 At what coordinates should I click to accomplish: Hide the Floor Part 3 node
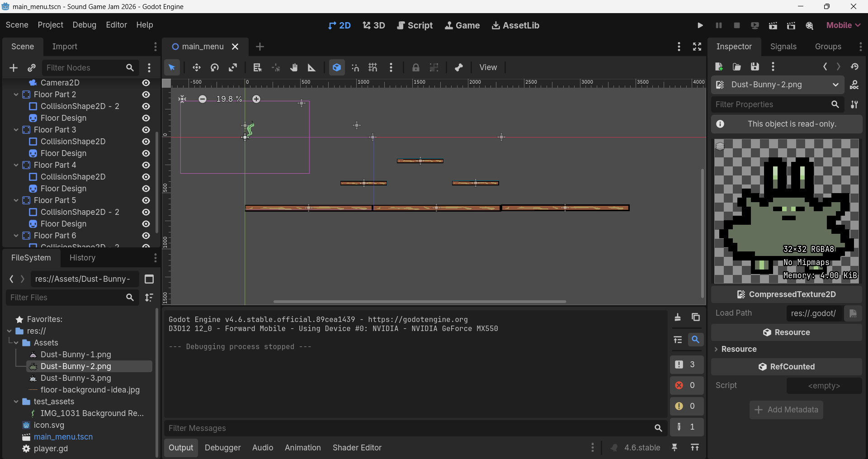[146, 130]
